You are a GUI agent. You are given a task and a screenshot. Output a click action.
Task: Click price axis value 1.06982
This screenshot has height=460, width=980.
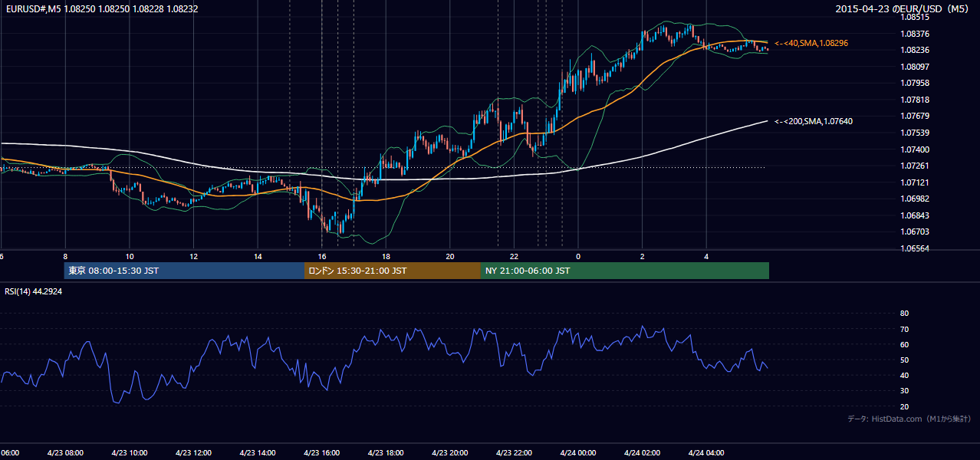(914, 199)
